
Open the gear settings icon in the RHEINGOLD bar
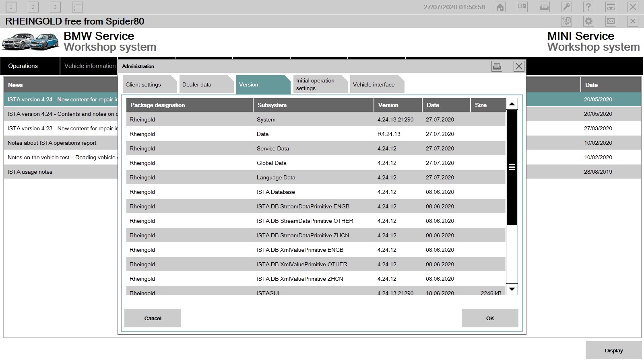click(x=588, y=21)
